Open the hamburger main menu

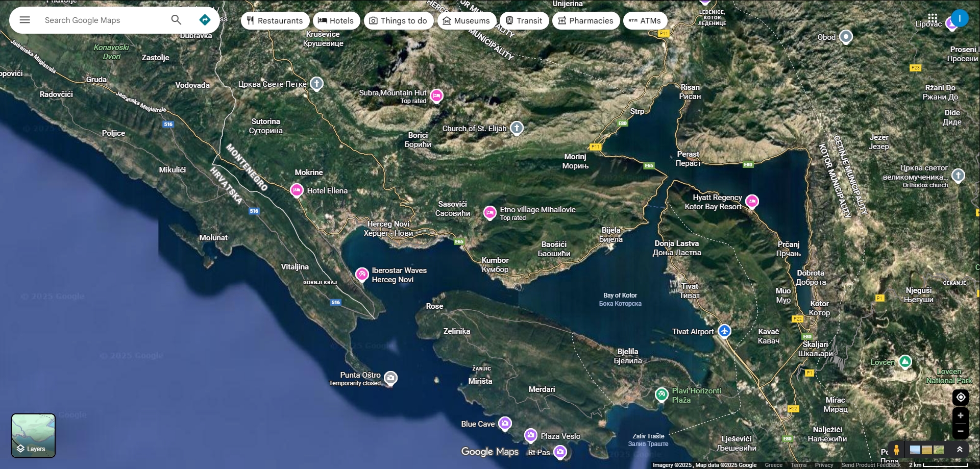click(24, 20)
